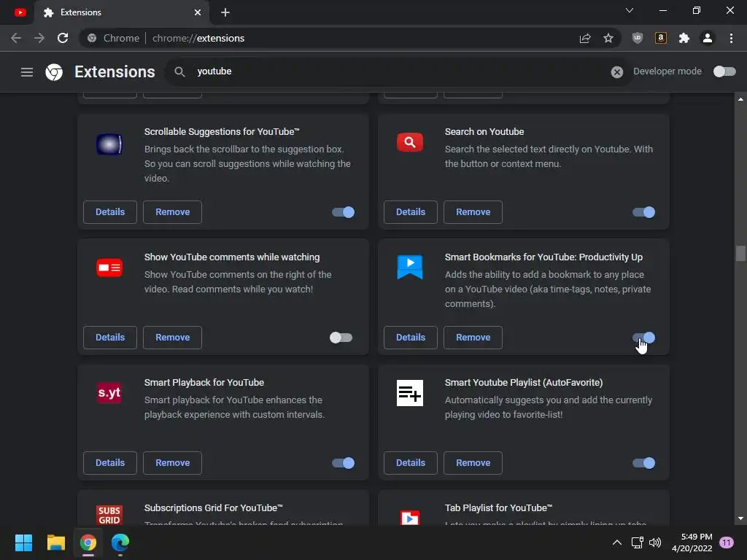Click the Smart Bookmarks for YouTube icon

pyautogui.click(x=410, y=267)
